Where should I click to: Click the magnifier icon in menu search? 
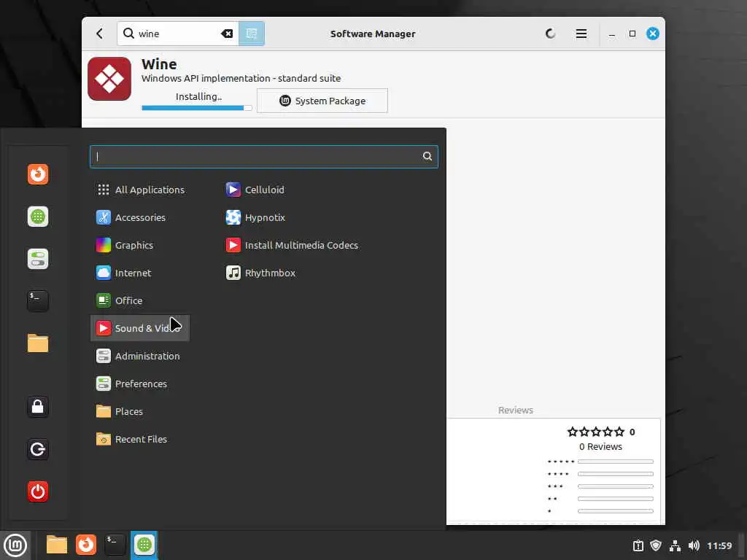click(427, 156)
